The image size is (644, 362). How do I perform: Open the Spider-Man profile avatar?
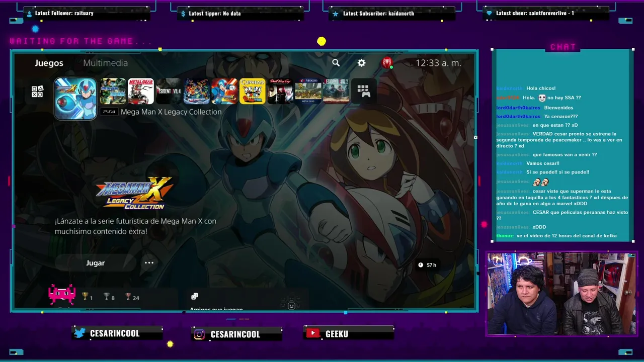[x=387, y=63]
